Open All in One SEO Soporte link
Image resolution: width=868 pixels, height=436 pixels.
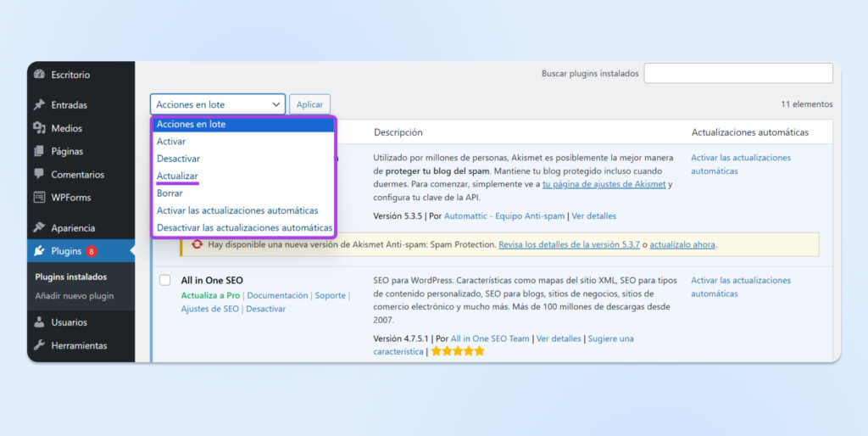[330, 295]
